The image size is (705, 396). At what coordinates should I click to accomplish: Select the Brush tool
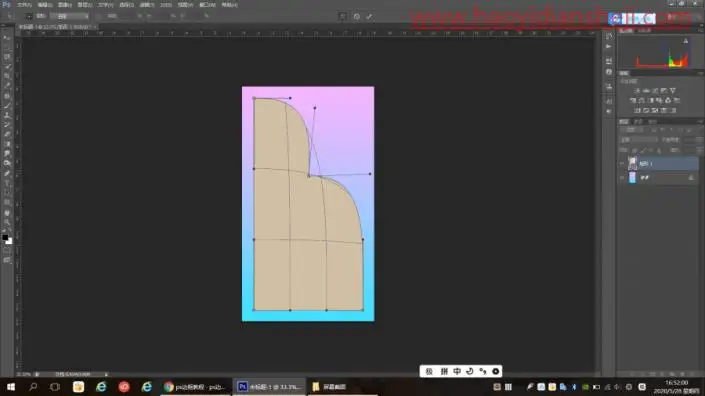click(7, 106)
